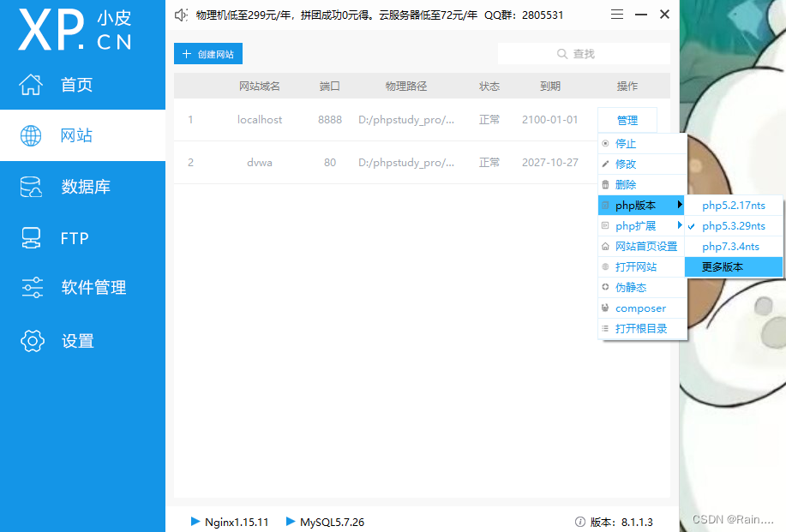Select composer in the context menu
This screenshot has width=786, height=532.
637,308
